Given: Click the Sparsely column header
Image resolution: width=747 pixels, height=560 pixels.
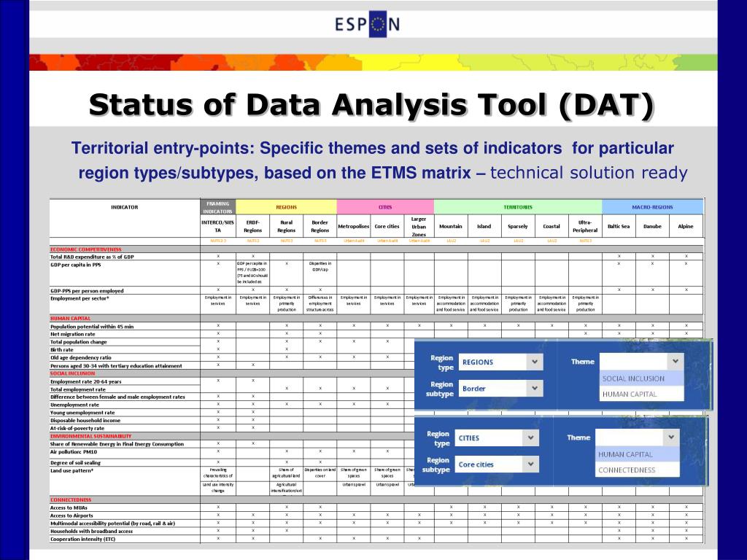Looking at the screenshot, I should pyautogui.click(x=518, y=226).
